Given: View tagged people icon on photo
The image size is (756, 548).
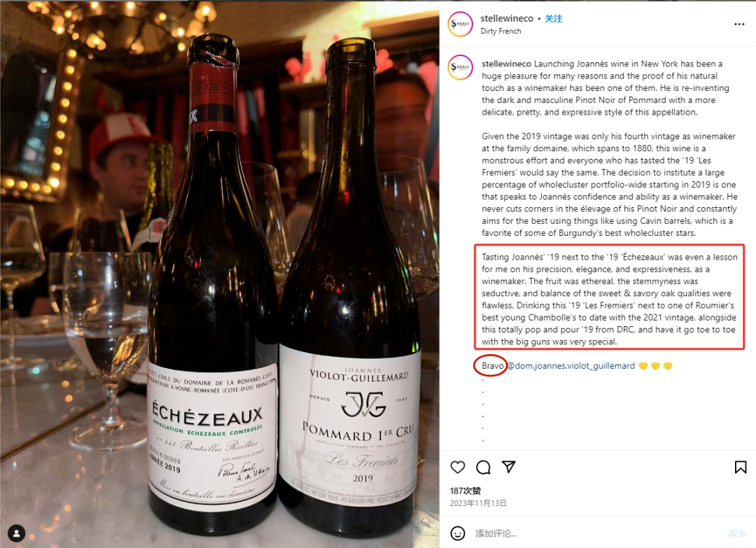Looking at the screenshot, I should pos(16,533).
